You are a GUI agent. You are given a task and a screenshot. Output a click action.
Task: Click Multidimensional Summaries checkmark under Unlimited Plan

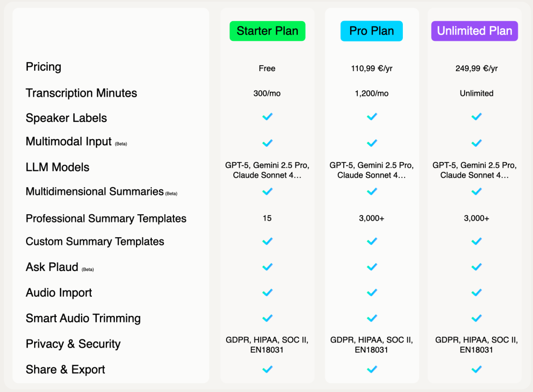[476, 191]
